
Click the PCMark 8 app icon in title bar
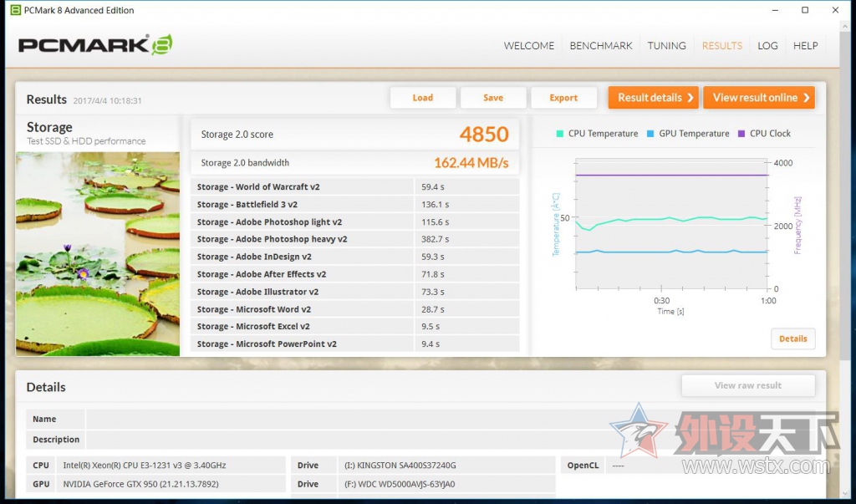16,10
